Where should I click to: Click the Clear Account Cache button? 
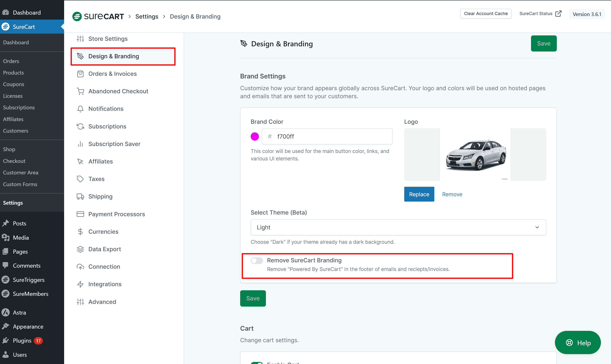pos(485,14)
